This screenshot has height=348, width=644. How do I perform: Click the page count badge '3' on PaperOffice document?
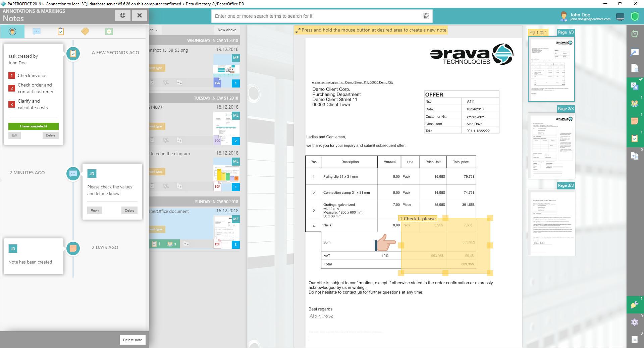(236, 245)
